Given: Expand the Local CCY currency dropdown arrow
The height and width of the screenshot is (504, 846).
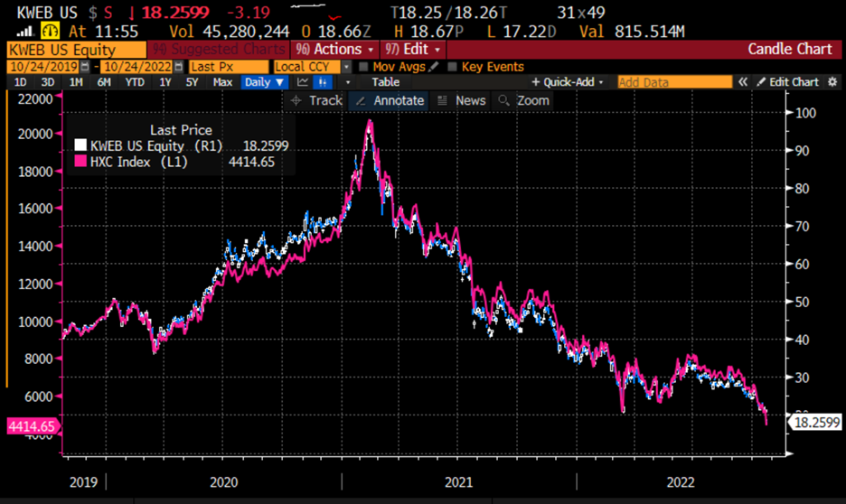Looking at the screenshot, I should (347, 67).
